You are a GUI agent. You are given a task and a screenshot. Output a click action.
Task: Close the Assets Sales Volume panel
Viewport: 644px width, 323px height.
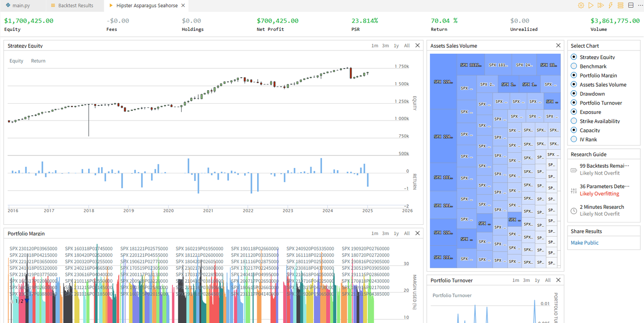click(x=558, y=46)
